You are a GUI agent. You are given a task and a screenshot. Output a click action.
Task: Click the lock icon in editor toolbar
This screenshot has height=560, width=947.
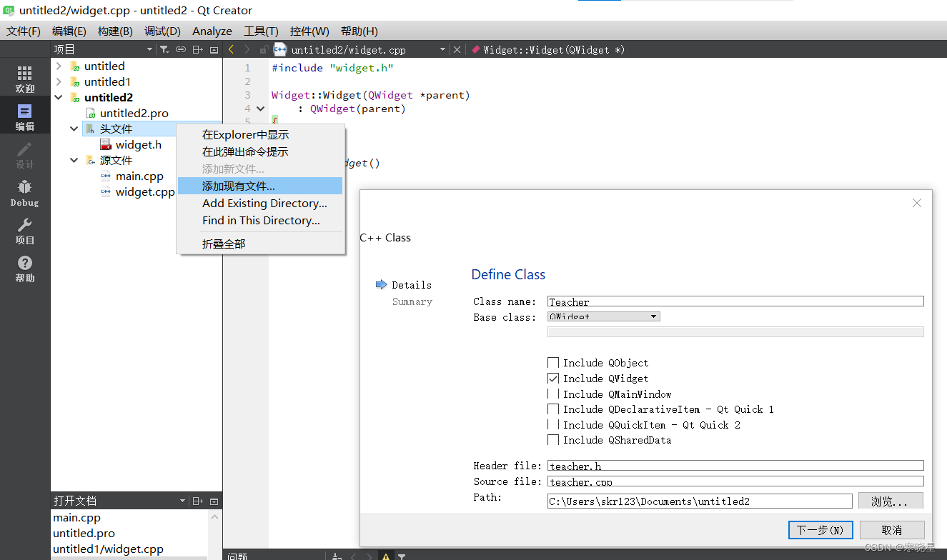click(x=264, y=49)
